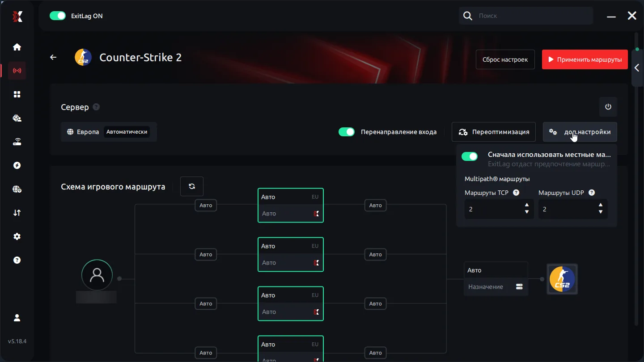Click the user avatar route node
Viewport: 644px width, 362px height.
click(97, 275)
